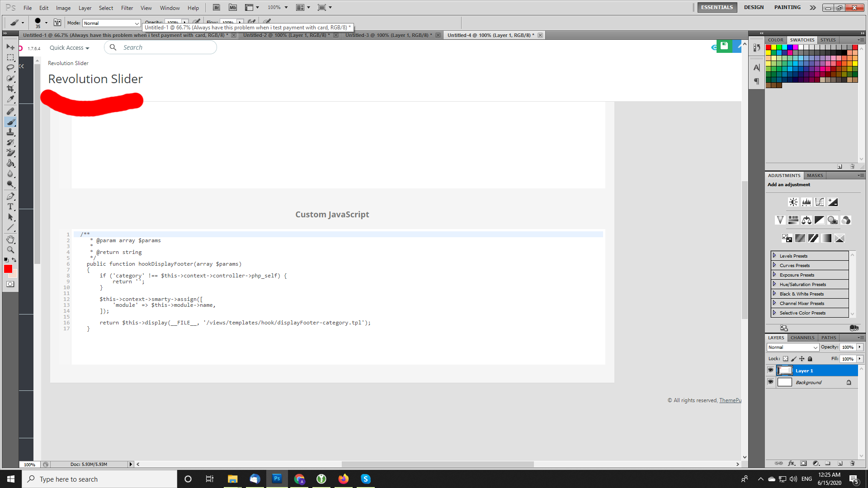Click the red foreground color swatch

(8, 269)
